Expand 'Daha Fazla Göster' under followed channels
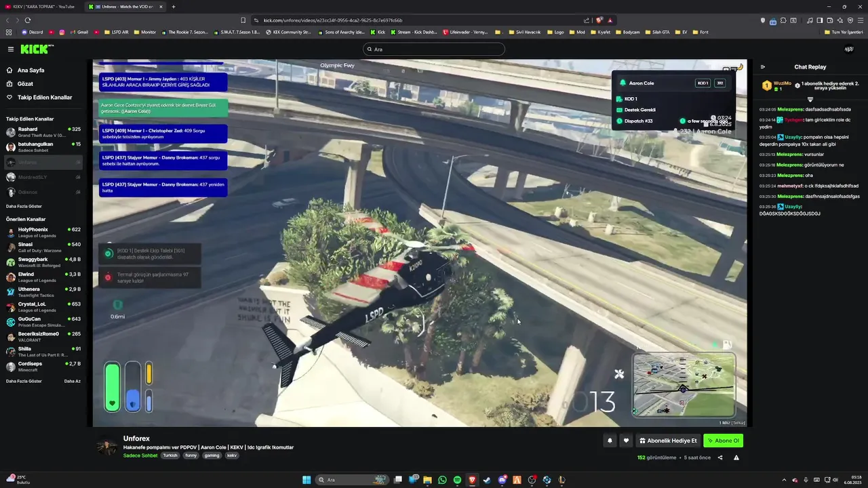868x488 pixels. tap(24, 206)
